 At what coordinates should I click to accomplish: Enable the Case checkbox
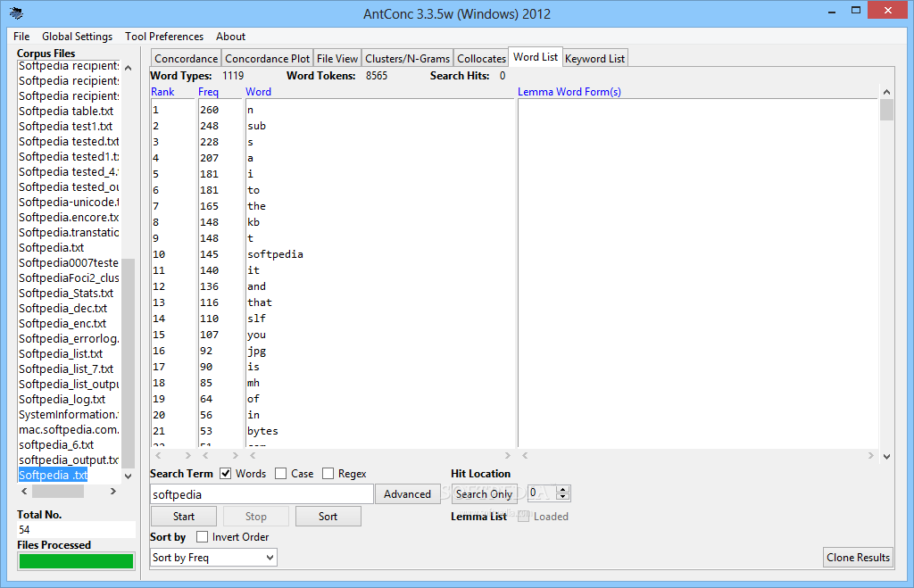(280, 474)
